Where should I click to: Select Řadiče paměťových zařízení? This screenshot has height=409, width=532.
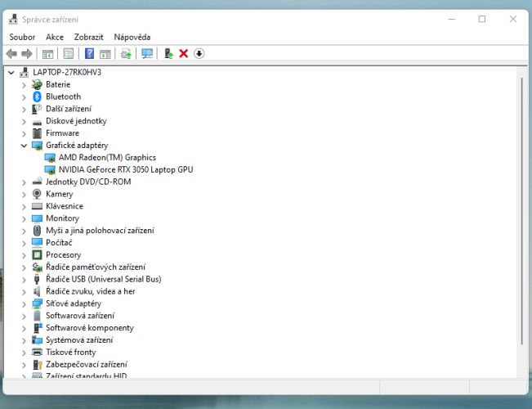[x=96, y=267]
